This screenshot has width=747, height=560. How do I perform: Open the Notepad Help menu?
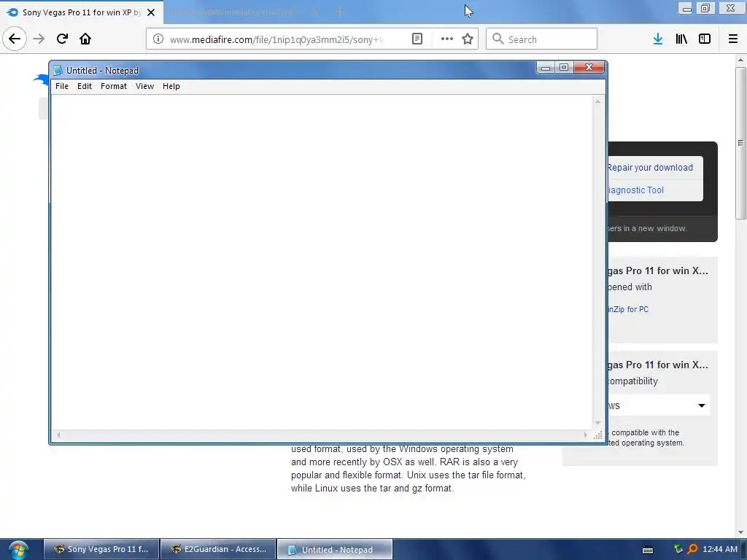171,86
